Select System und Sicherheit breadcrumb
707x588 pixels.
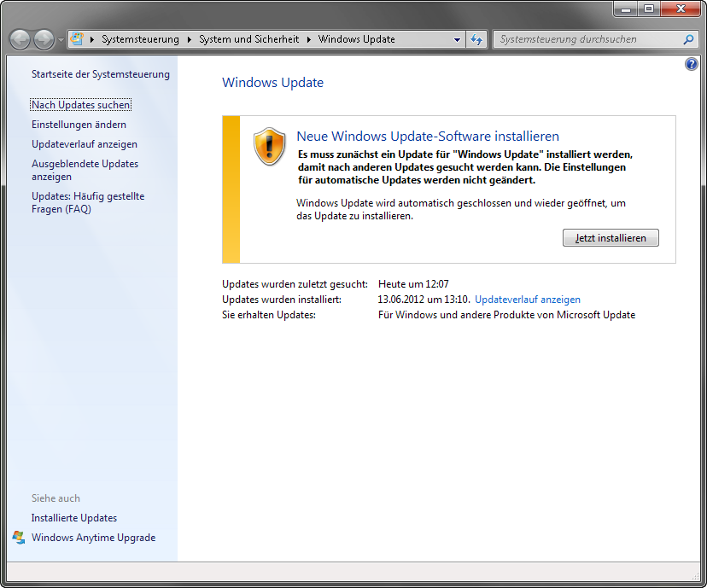pos(248,39)
